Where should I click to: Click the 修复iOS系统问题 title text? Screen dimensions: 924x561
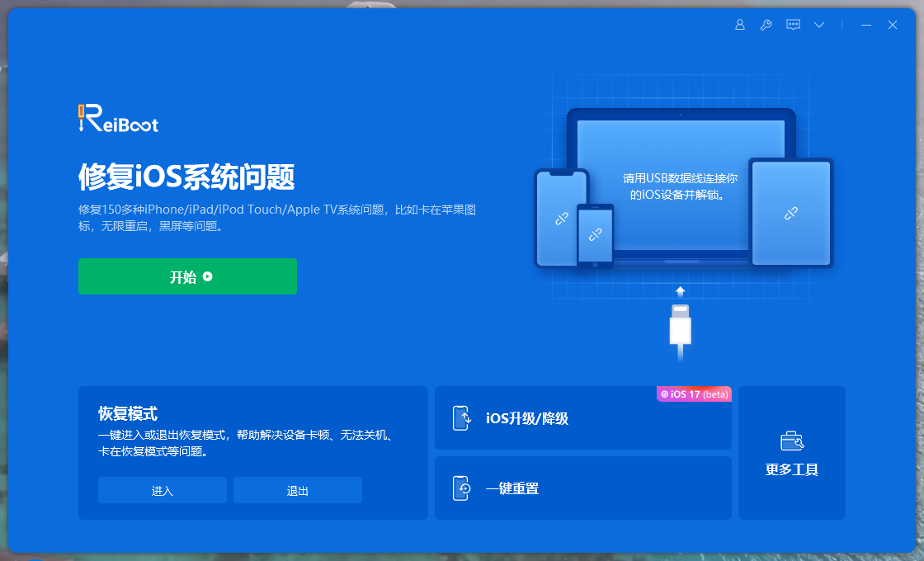click(186, 177)
